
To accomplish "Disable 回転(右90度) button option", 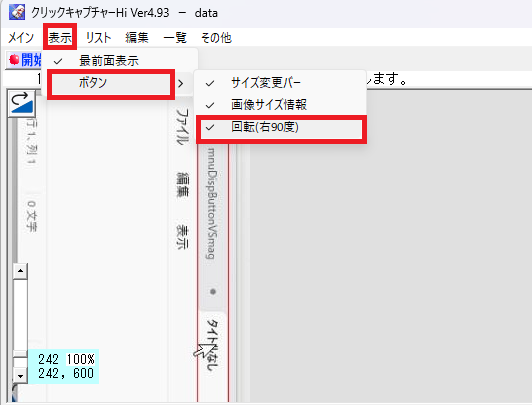I will coord(281,128).
